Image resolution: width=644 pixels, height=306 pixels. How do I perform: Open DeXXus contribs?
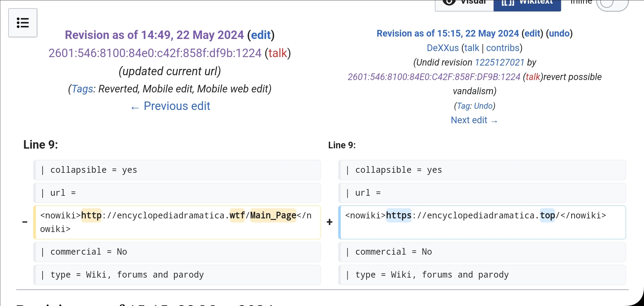(503, 48)
